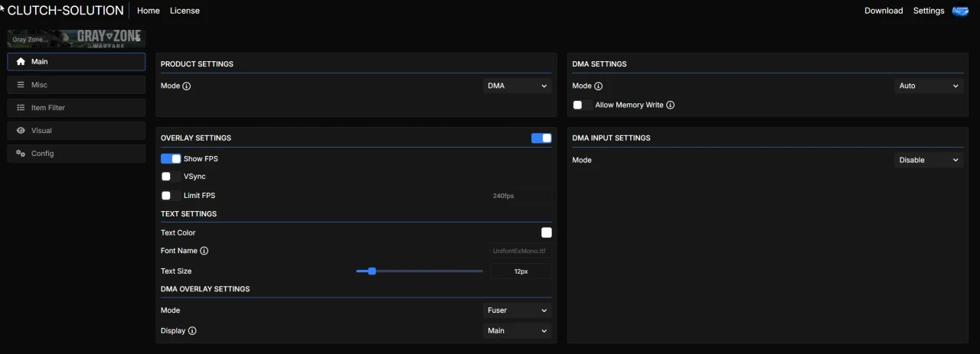Open the DMA Settings Mode dropdown showing Auto
980x354 pixels.
click(929, 86)
